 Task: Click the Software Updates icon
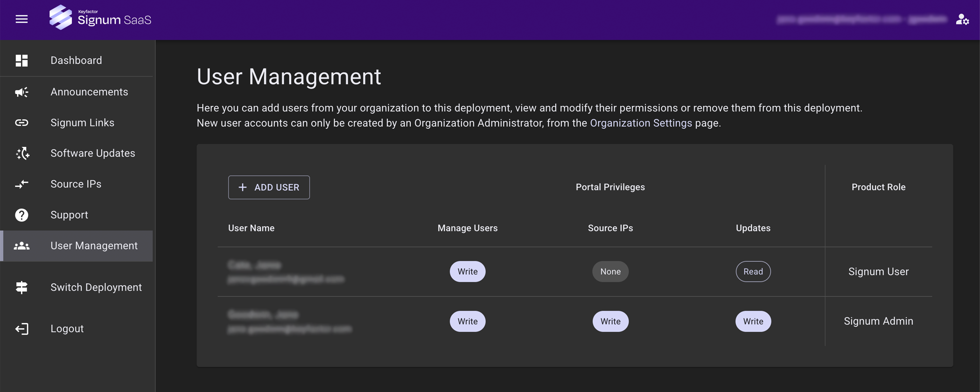pos(22,153)
